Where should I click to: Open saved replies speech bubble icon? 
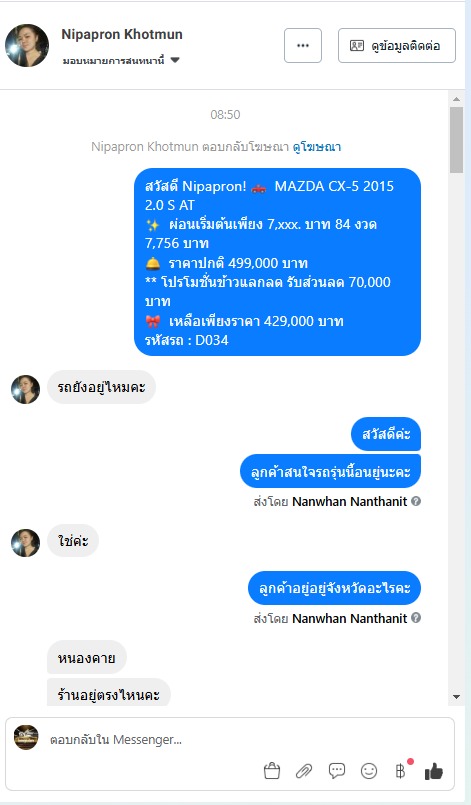(x=336, y=771)
